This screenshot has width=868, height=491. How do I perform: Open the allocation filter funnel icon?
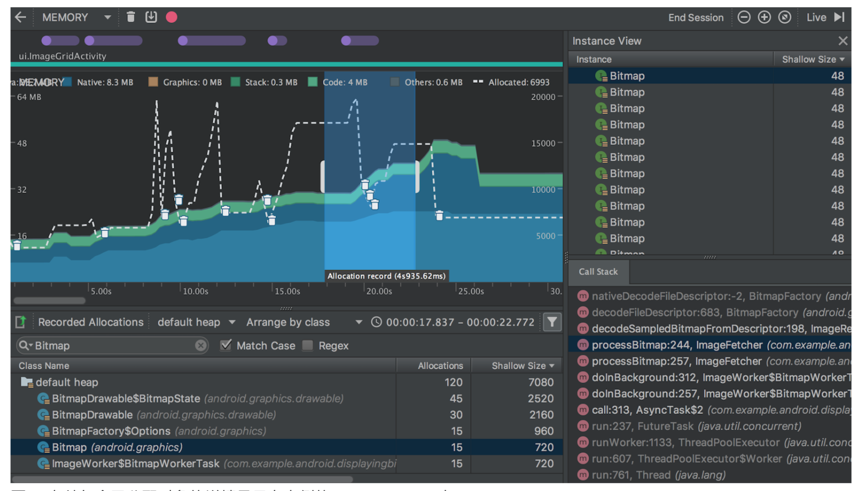point(552,322)
